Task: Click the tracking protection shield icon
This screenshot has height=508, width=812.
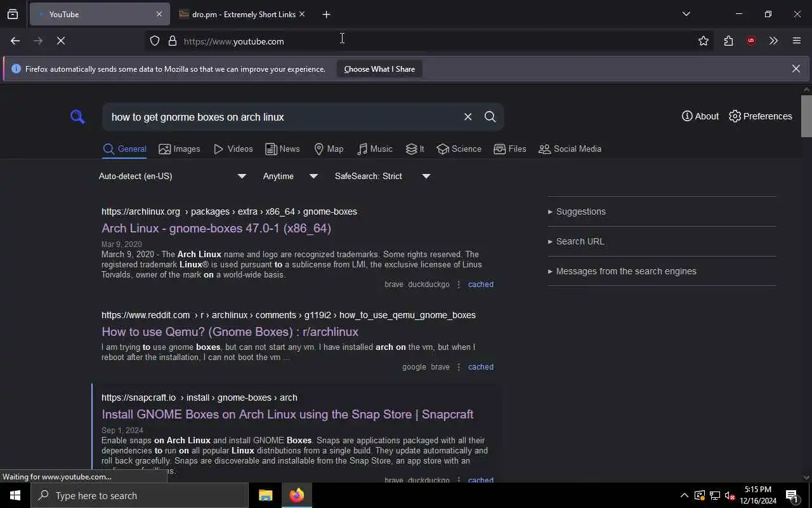Action: [x=155, y=41]
